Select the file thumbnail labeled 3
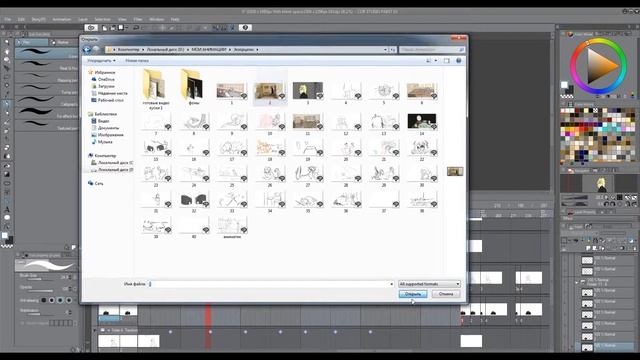 click(307, 93)
